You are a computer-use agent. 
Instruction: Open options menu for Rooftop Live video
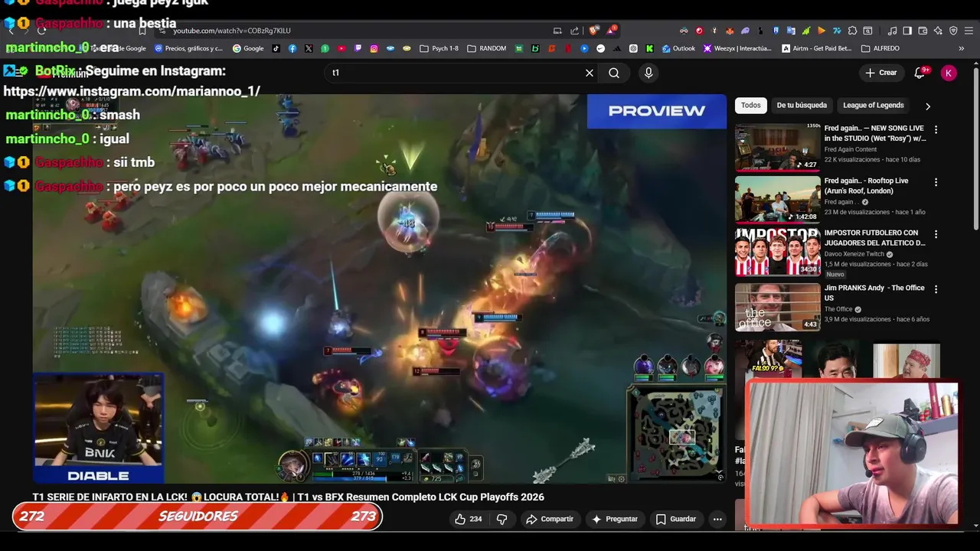coord(936,182)
